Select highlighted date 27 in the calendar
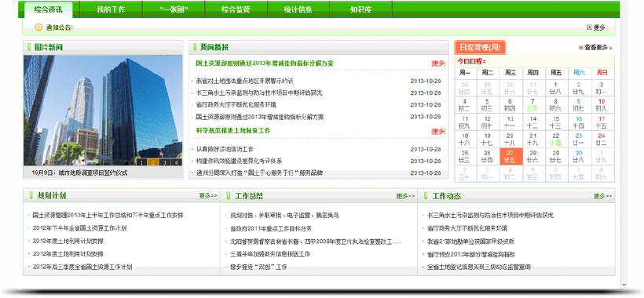The image size is (644, 298). [x=511, y=157]
